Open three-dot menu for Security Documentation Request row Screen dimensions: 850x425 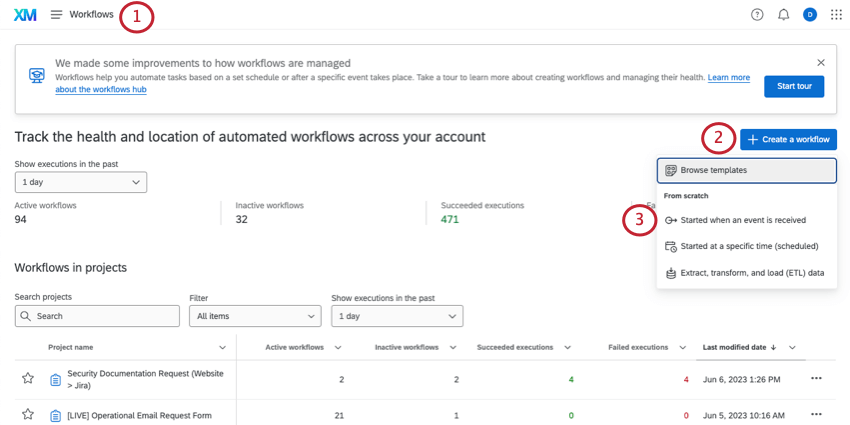[816, 379]
